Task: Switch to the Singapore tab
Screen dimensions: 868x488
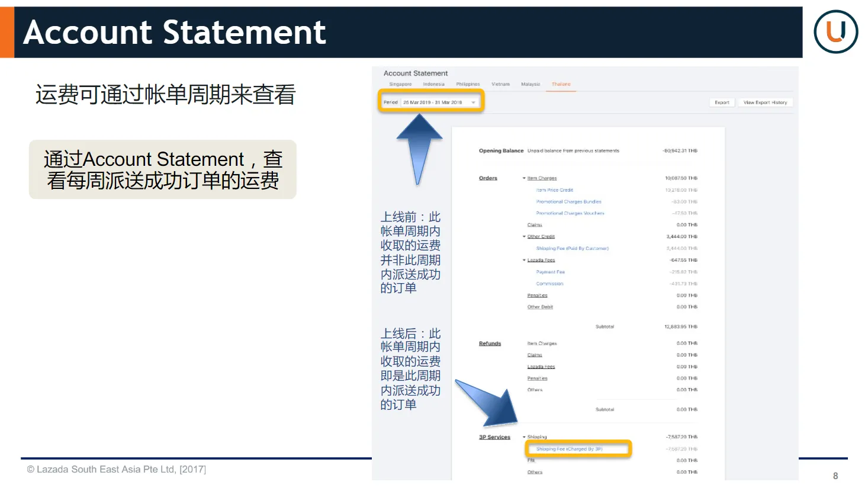Action: pos(401,84)
